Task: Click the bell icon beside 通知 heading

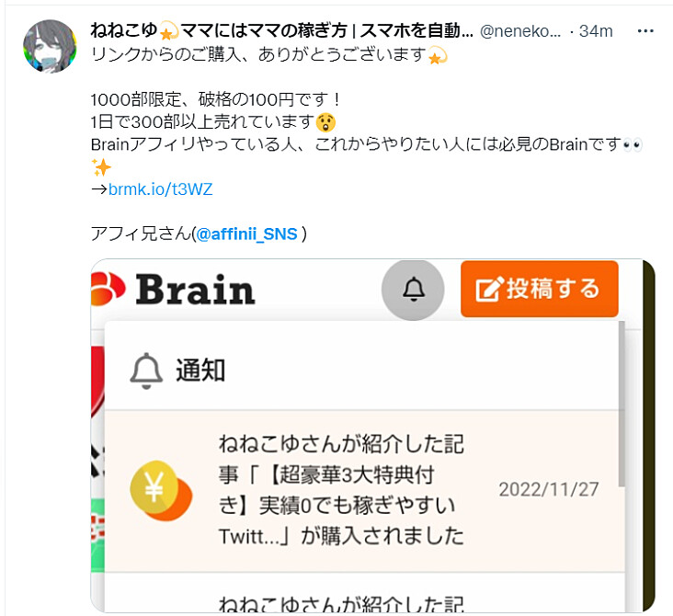Action: point(146,371)
